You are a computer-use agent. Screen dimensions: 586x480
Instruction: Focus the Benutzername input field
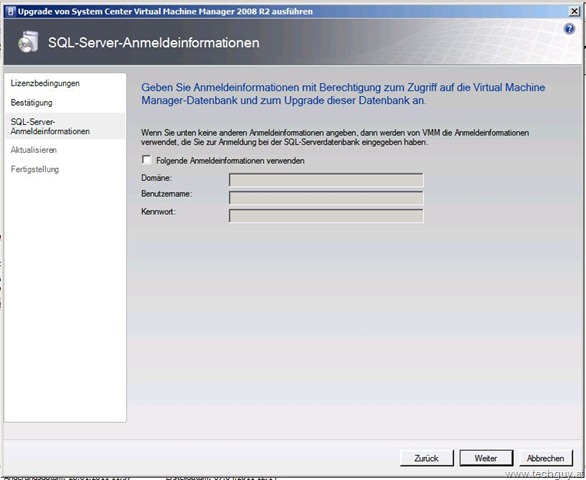tap(326, 198)
